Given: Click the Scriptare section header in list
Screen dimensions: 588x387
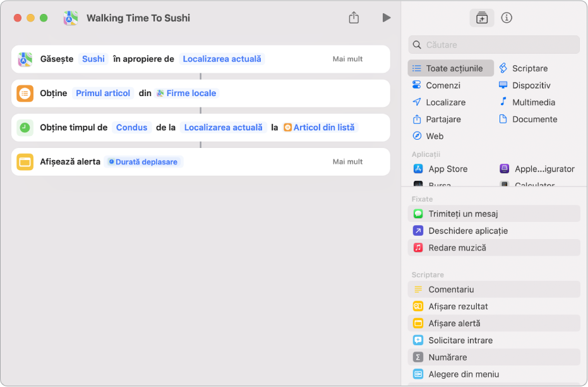Looking at the screenshot, I should click(428, 275).
